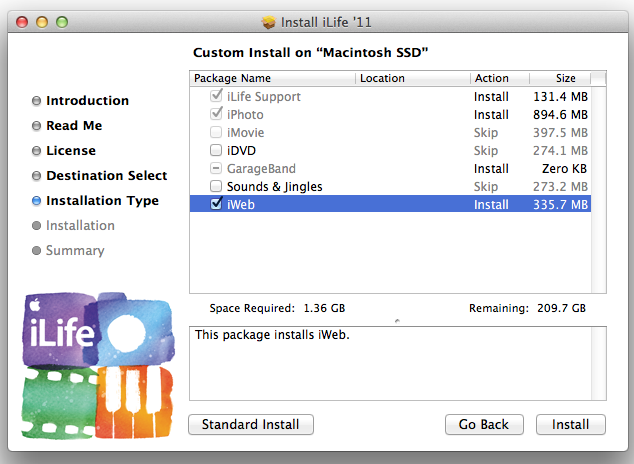Toggle the GarageBand mixed-state checkbox
Screen dimensions: 634x464
pyautogui.click(x=216, y=168)
